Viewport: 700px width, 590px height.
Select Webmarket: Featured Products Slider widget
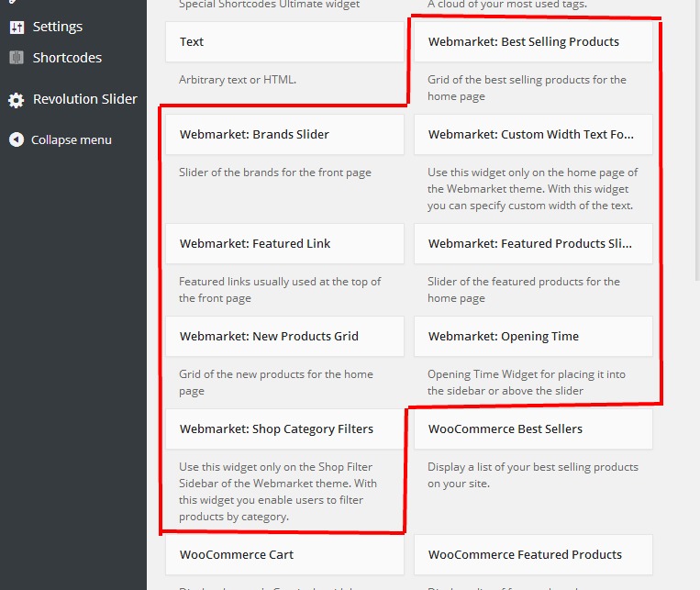pyautogui.click(x=533, y=243)
